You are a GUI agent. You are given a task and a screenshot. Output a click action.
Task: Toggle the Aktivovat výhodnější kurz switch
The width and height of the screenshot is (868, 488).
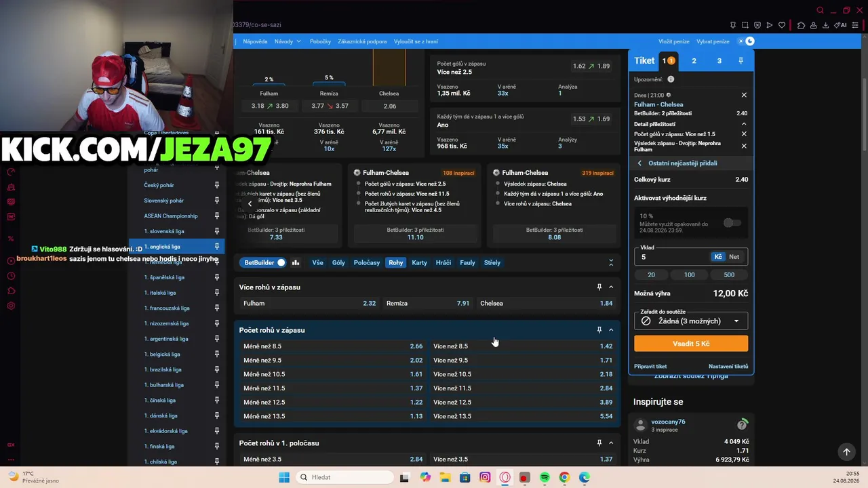(732, 223)
